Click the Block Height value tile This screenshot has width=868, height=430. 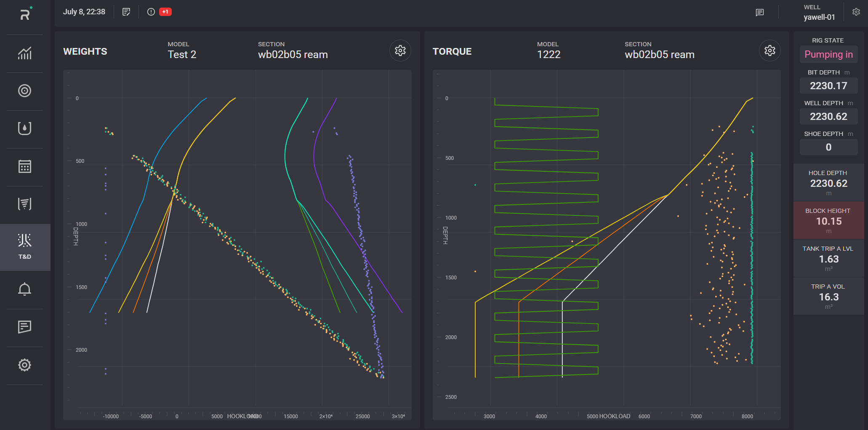click(x=828, y=221)
